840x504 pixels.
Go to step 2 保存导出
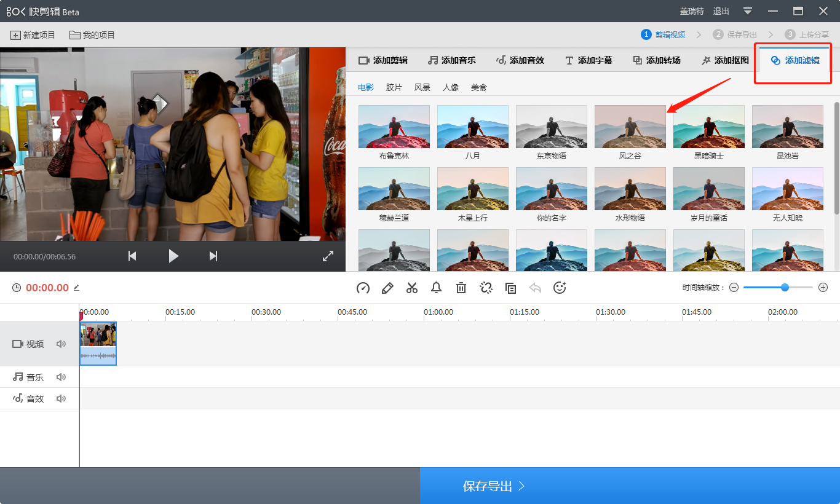735,35
